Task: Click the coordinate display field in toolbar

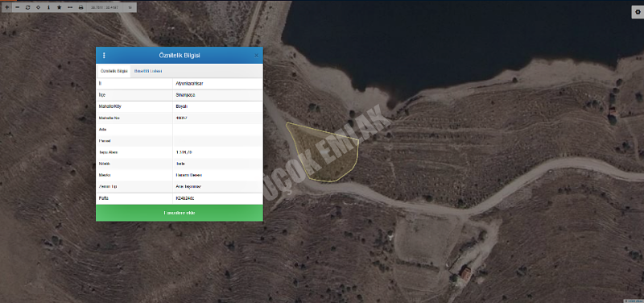Action: pyautogui.click(x=105, y=7)
